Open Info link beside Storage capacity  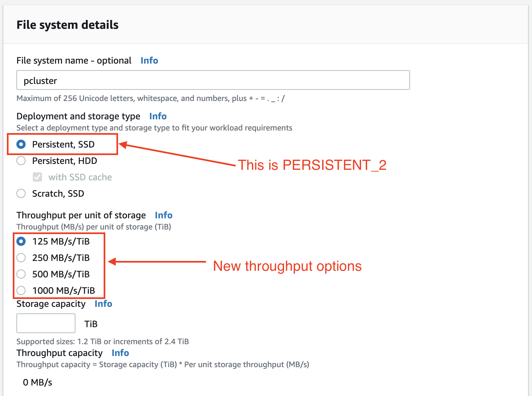click(103, 304)
